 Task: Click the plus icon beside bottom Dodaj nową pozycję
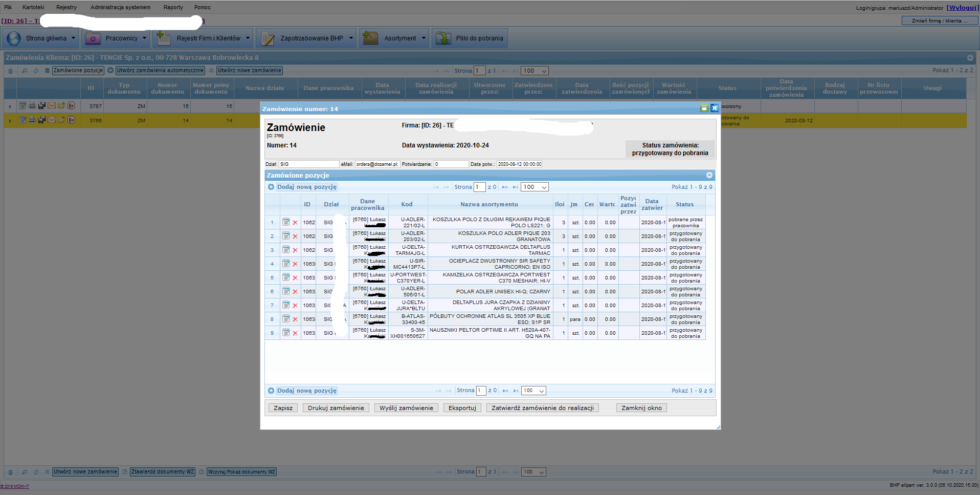tap(271, 391)
